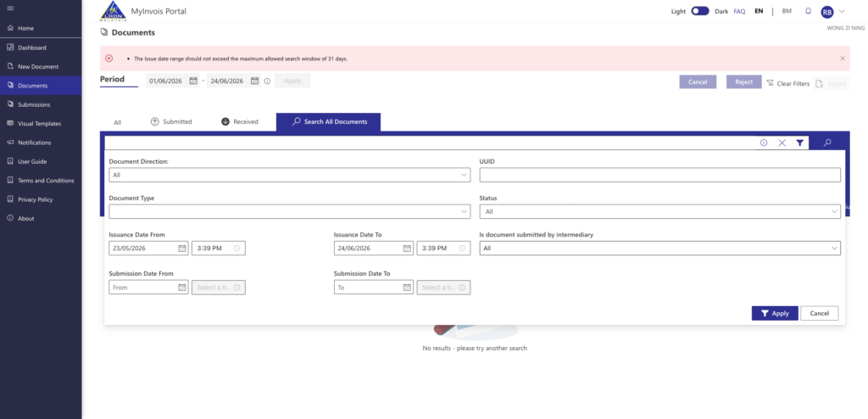Click Apply next to Period dates
The width and height of the screenshot is (868, 419).
click(292, 81)
